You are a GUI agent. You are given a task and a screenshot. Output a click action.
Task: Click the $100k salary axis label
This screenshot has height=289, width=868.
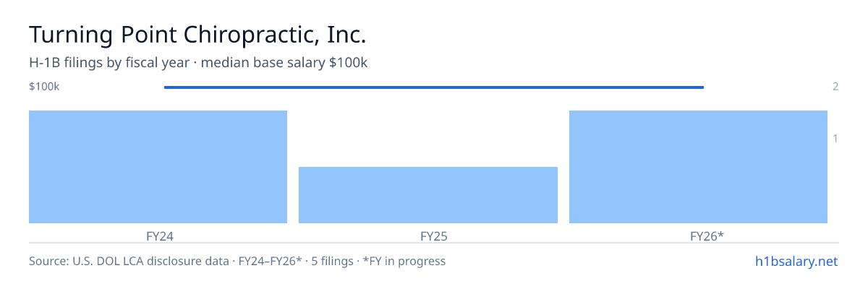click(44, 87)
